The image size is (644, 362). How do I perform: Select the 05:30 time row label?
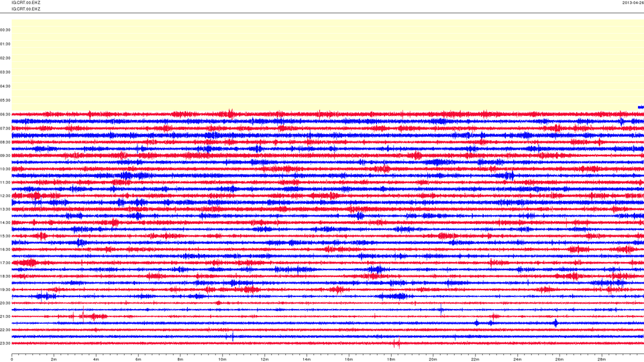(x=5, y=100)
